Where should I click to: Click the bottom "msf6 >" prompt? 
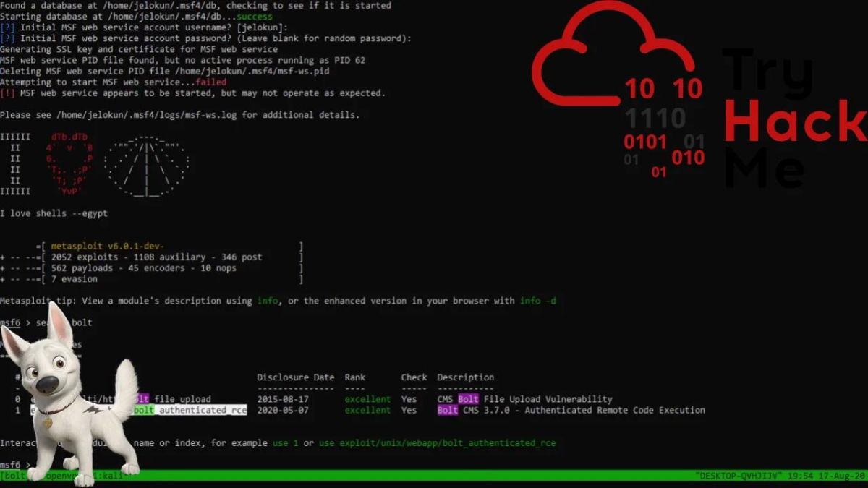point(16,464)
